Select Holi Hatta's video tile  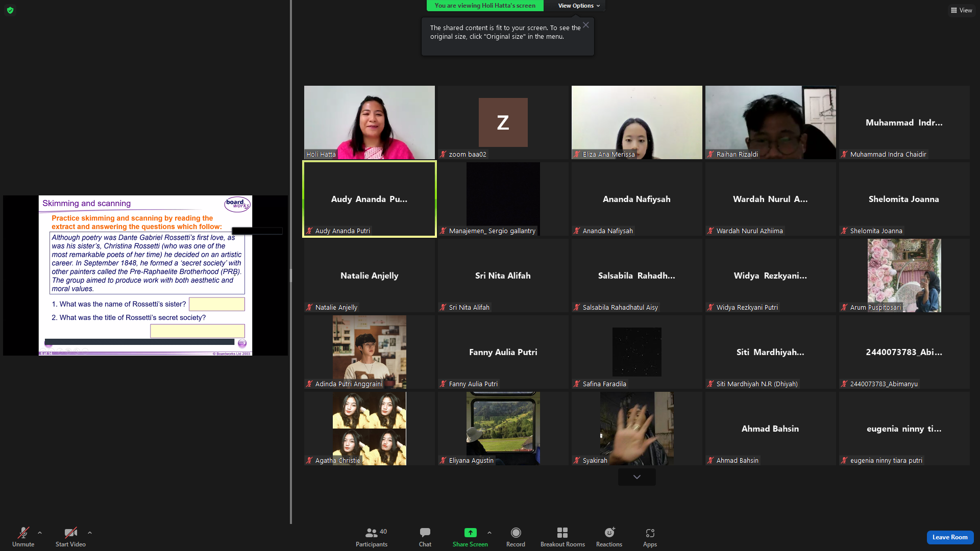(x=370, y=122)
